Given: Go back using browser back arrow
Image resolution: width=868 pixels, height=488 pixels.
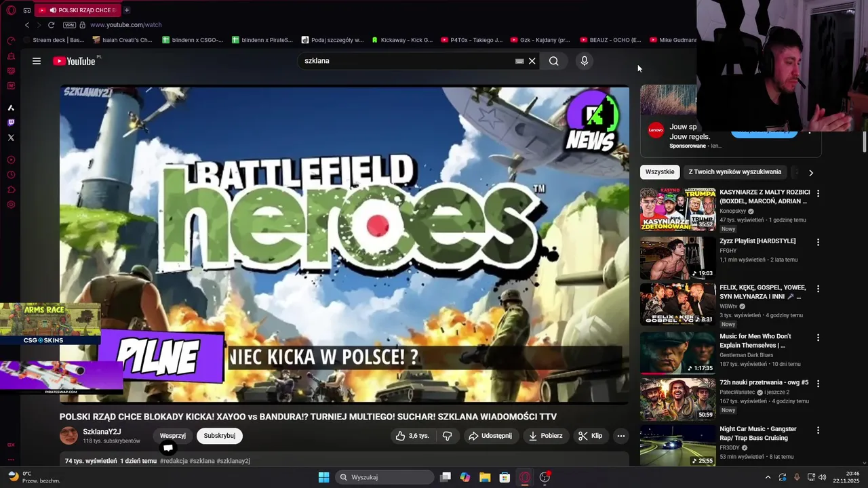Looking at the screenshot, I should [27, 25].
